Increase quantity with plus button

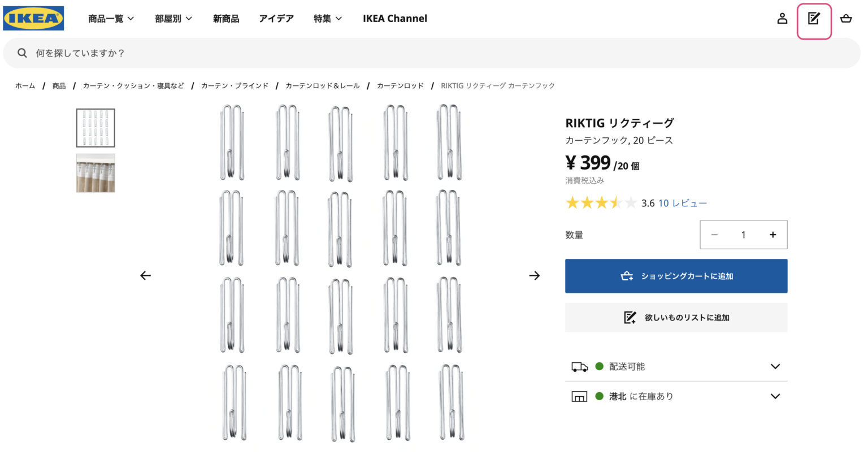(772, 235)
